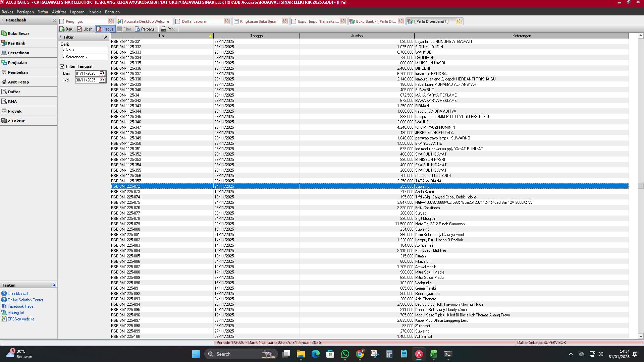
Task: Click the Online Solution Center link
Action: tap(25, 300)
